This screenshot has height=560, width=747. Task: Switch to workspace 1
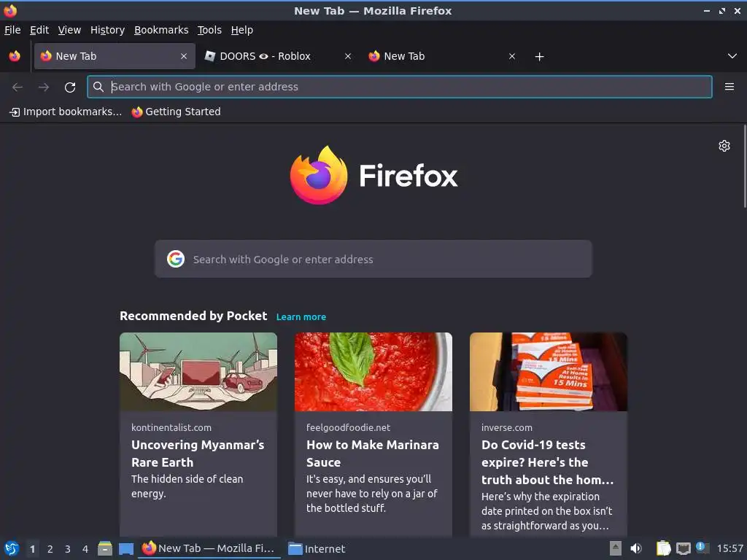(x=32, y=549)
